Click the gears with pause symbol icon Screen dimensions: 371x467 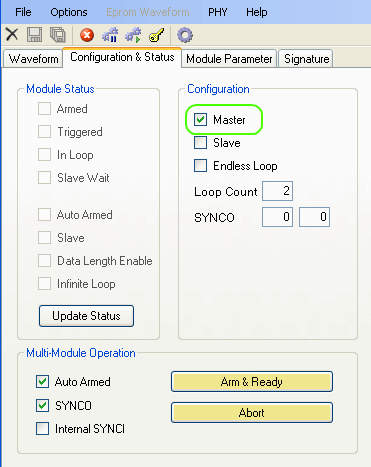[x=110, y=35]
